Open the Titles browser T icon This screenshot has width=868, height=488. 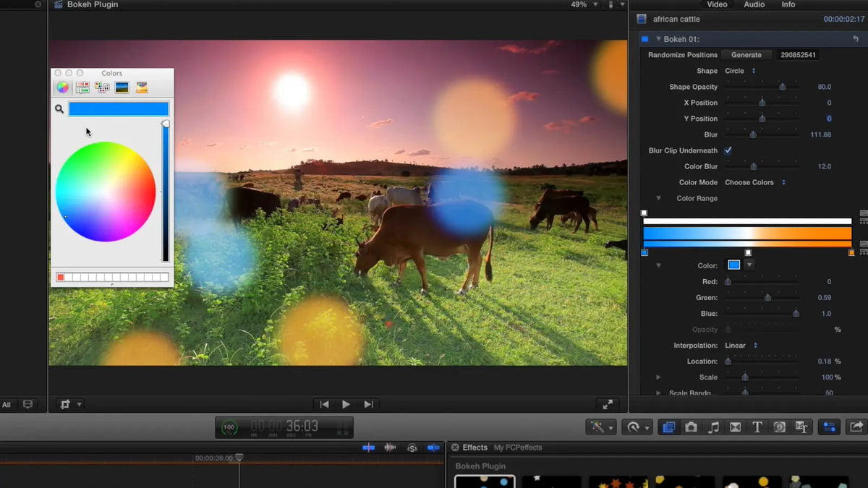[x=757, y=427]
